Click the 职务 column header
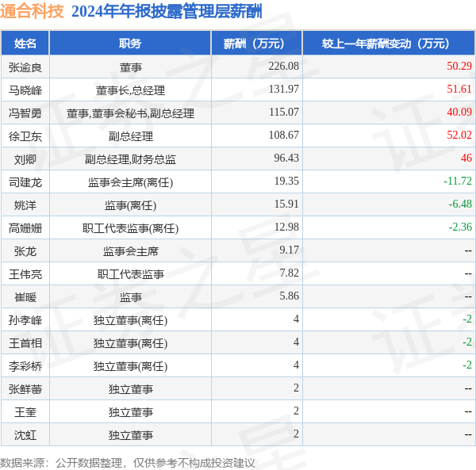This screenshot has width=476, height=470. (x=130, y=44)
